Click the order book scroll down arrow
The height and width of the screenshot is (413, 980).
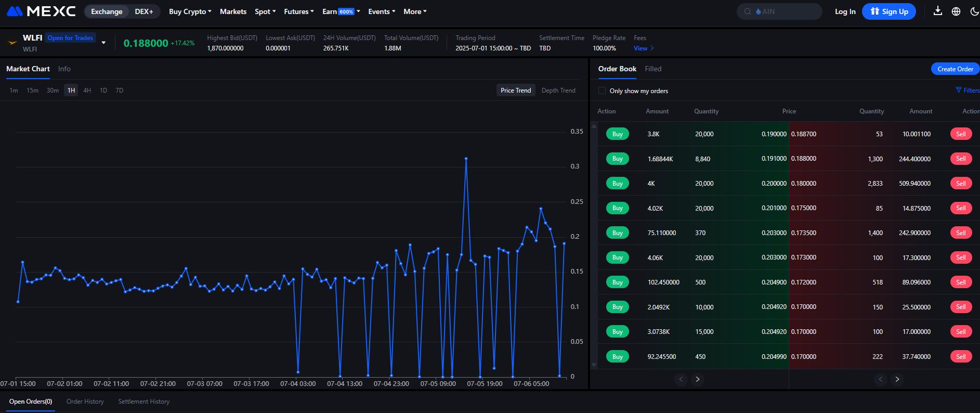coord(594,365)
